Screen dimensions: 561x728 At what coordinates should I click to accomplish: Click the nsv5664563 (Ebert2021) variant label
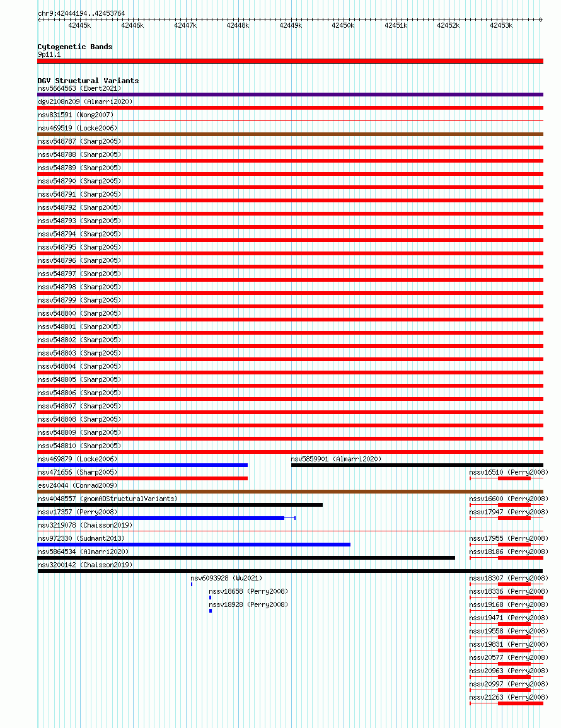79,88
